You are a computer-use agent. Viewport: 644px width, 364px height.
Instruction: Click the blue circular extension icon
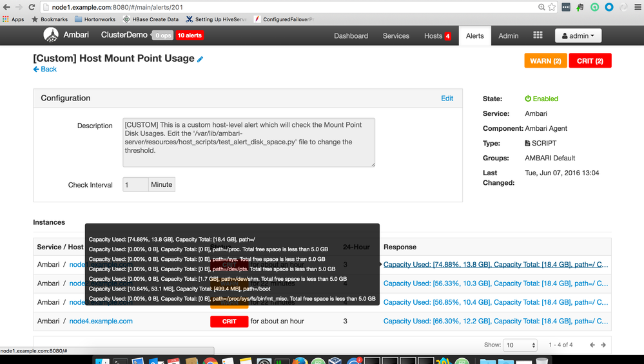(609, 7)
